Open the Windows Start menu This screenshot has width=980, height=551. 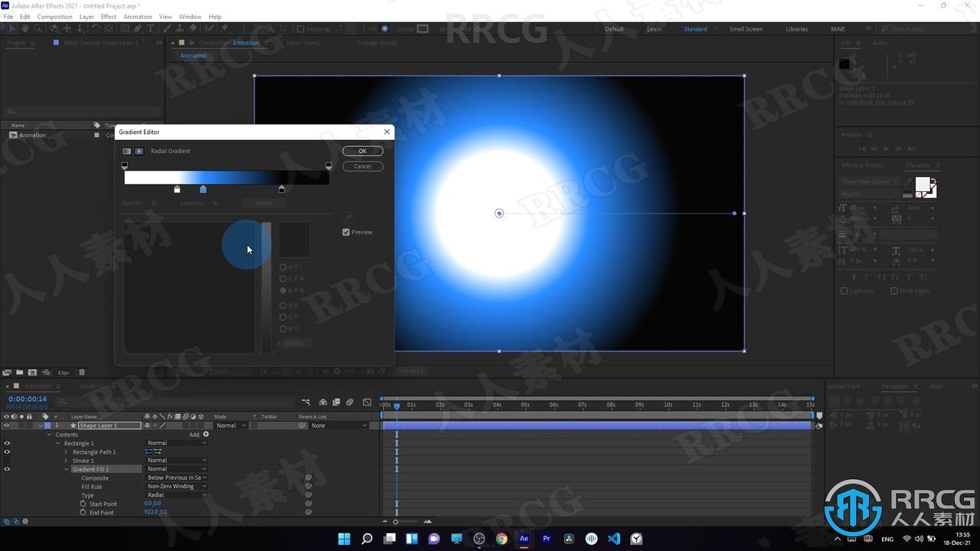tap(345, 539)
